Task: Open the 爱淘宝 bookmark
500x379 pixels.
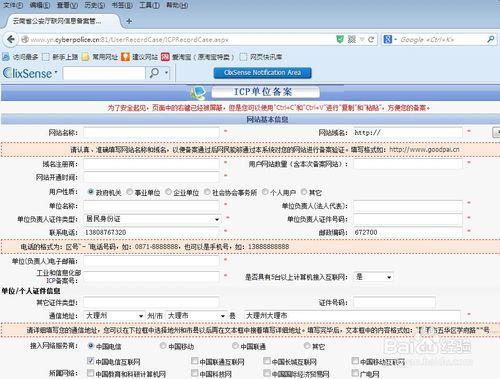Action: tap(197, 57)
